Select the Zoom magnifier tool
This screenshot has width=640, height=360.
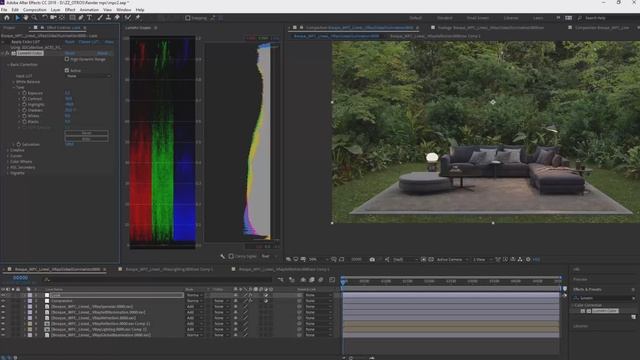point(34,18)
